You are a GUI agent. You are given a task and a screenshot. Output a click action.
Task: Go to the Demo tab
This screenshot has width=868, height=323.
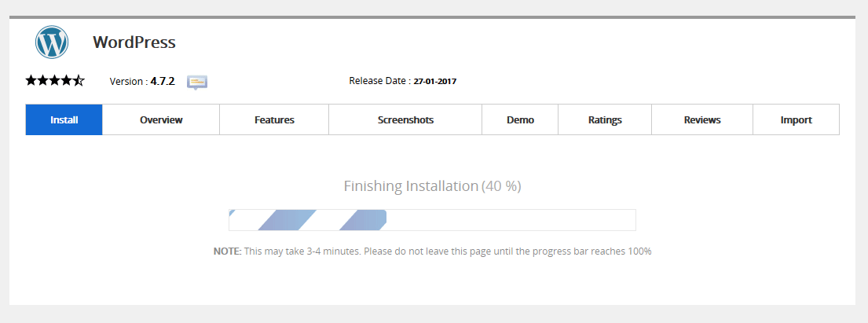pyautogui.click(x=520, y=119)
